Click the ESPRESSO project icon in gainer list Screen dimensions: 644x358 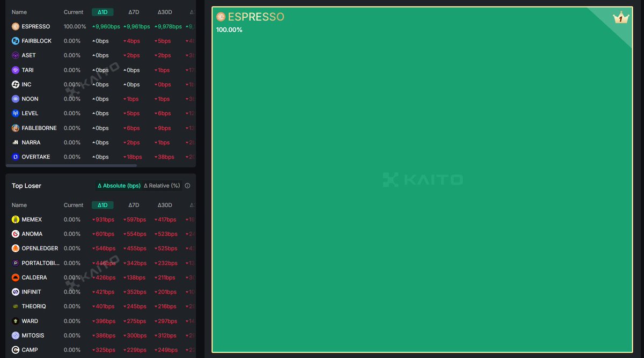point(16,26)
